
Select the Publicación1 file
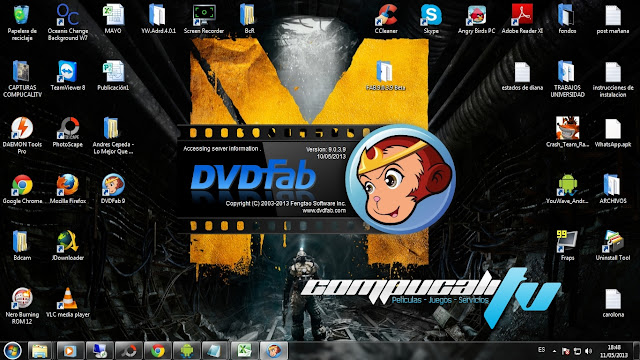tap(113, 71)
